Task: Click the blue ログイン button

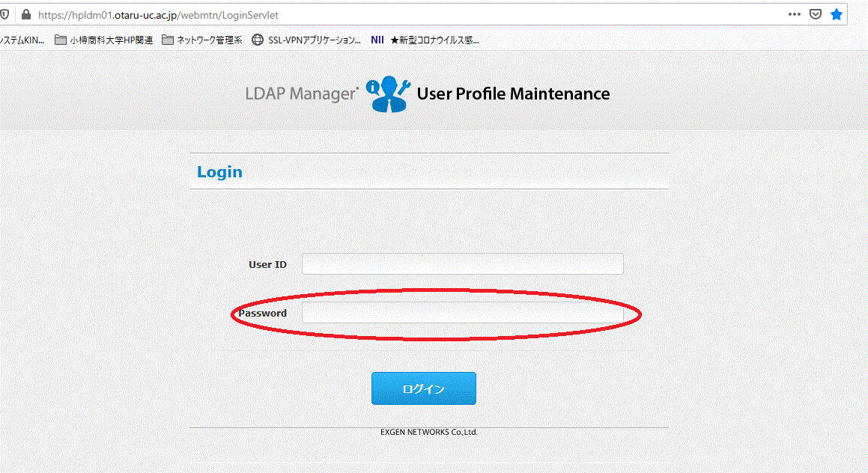Action: pyautogui.click(x=423, y=388)
